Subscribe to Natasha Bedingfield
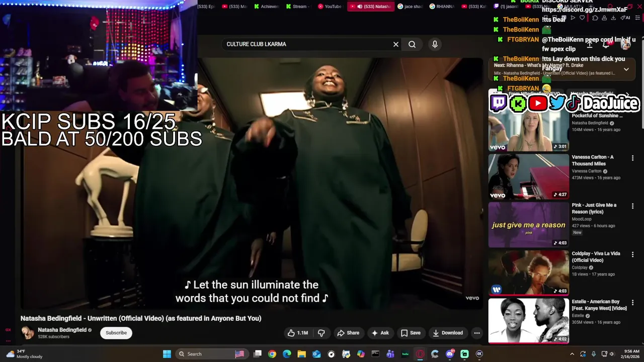The width and height of the screenshot is (644, 362). click(116, 333)
